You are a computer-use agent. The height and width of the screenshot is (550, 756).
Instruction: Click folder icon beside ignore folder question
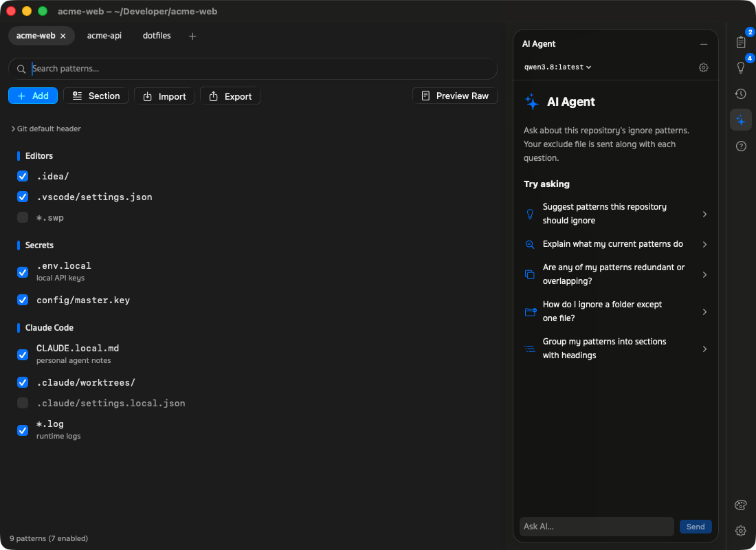531,311
